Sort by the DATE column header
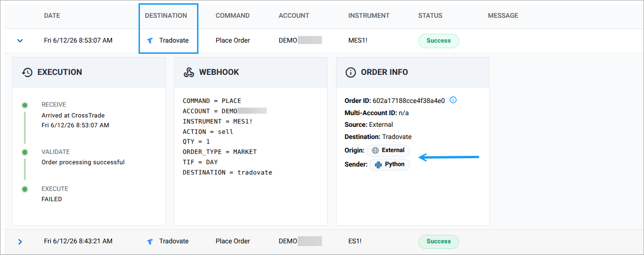Screen dimensions: 644x255 coord(52,15)
